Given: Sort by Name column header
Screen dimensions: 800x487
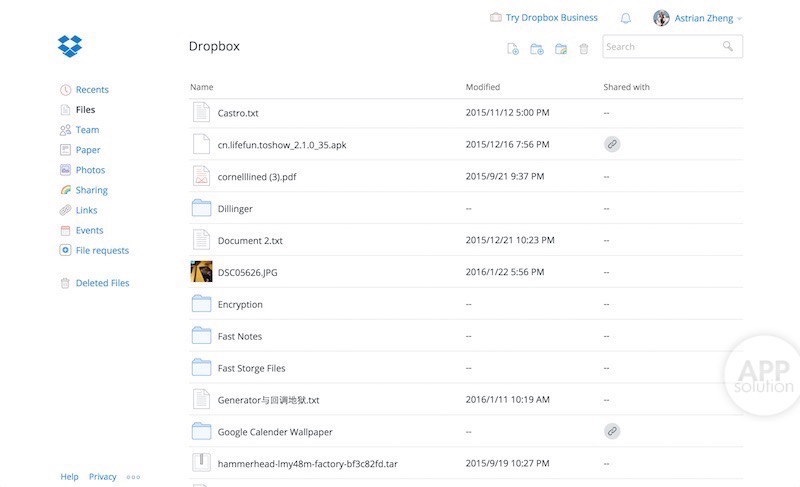Looking at the screenshot, I should tap(202, 87).
